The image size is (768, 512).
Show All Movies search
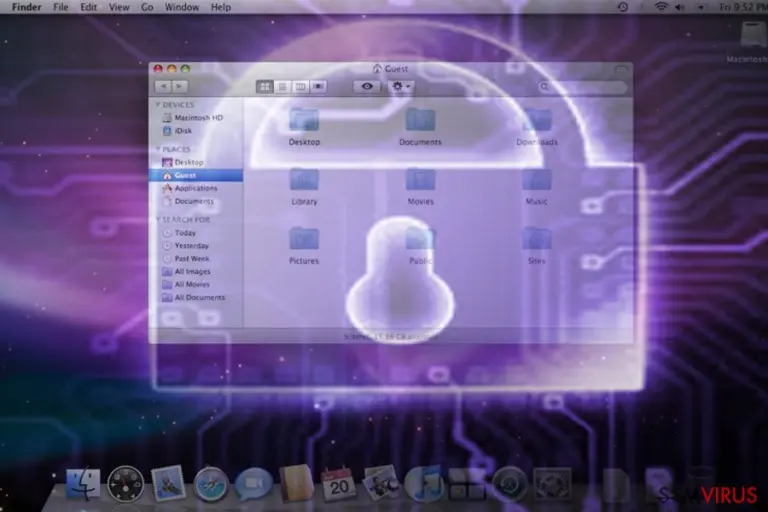196,284
